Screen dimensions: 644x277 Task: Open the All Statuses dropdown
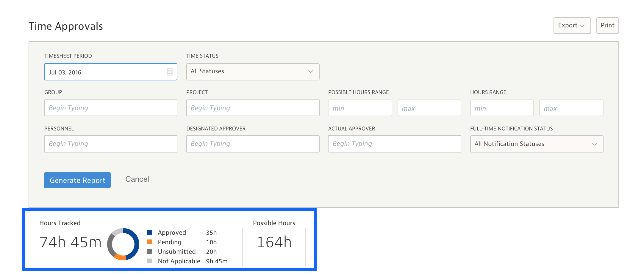click(x=253, y=71)
